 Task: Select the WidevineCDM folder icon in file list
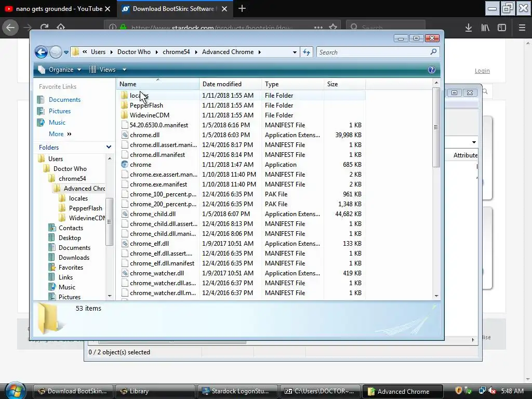(x=125, y=115)
